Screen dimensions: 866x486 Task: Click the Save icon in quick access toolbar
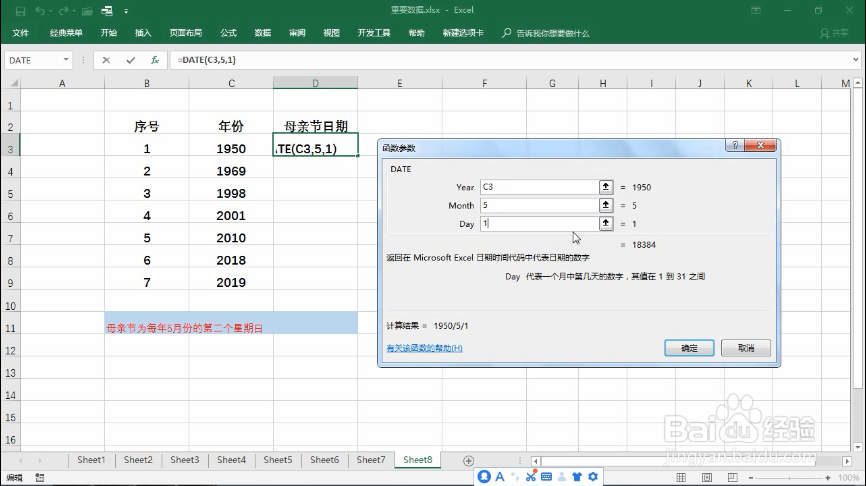tap(20, 11)
